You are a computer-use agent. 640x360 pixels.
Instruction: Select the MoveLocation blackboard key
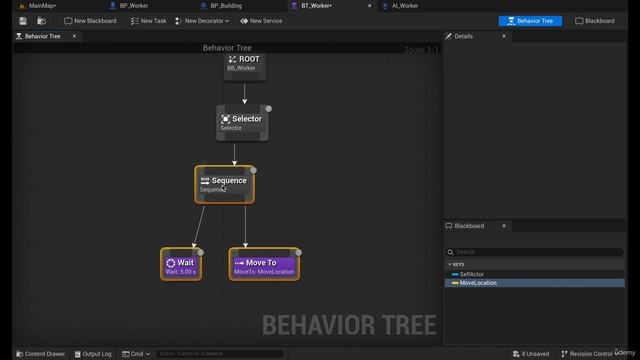click(x=534, y=283)
